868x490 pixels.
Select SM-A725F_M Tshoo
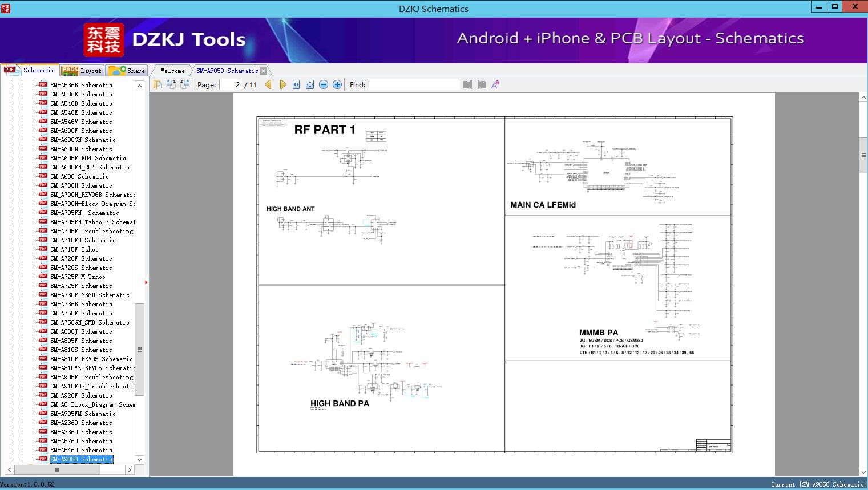click(x=78, y=277)
